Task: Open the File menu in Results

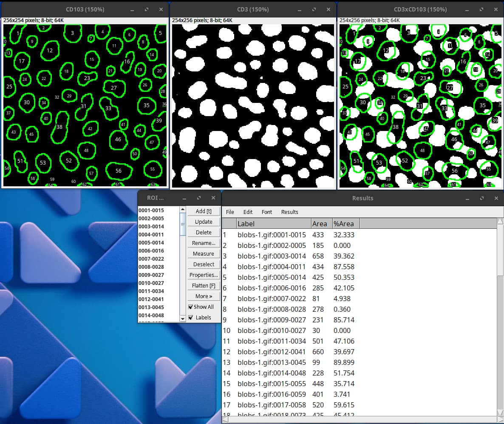Action: tap(230, 212)
